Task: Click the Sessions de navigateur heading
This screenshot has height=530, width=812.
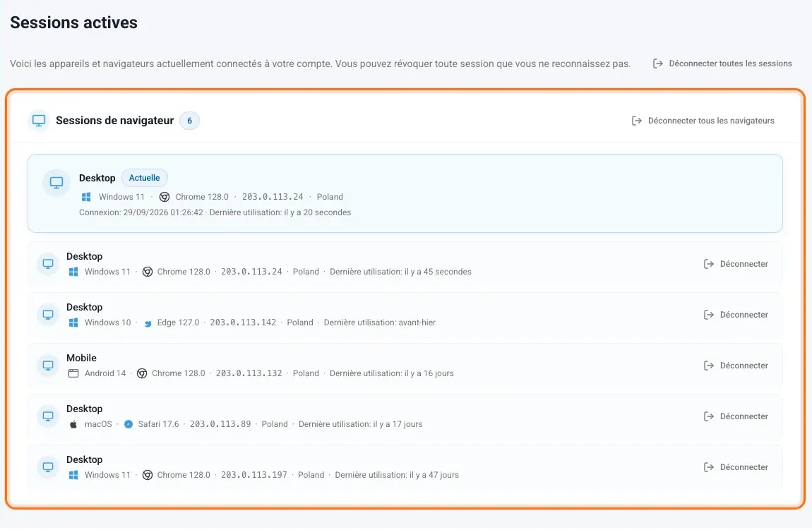Action: pyautogui.click(x=115, y=121)
